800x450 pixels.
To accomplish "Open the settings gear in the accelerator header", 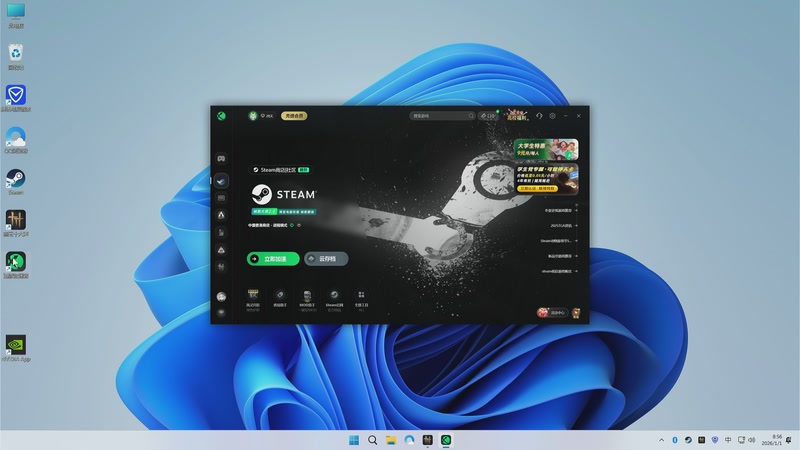I will coord(553,116).
